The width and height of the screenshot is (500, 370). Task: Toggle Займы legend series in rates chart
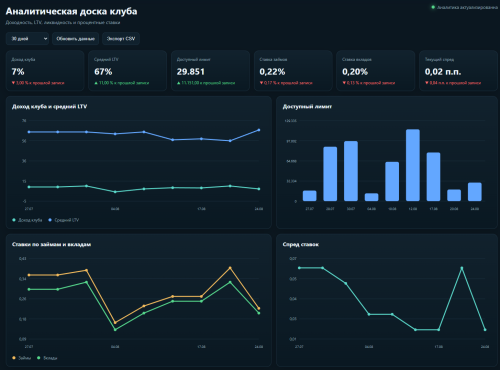[21, 358]
